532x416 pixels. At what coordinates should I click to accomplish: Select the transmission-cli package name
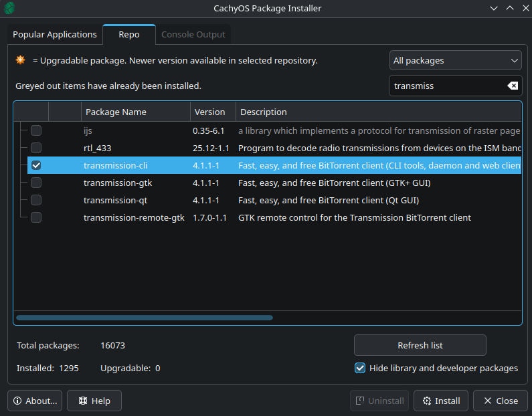(x=115, y=165)
